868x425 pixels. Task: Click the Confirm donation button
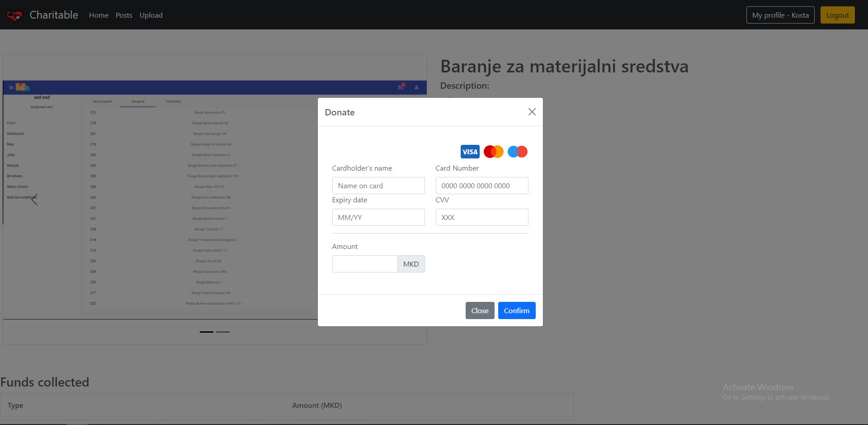(516, 310)
